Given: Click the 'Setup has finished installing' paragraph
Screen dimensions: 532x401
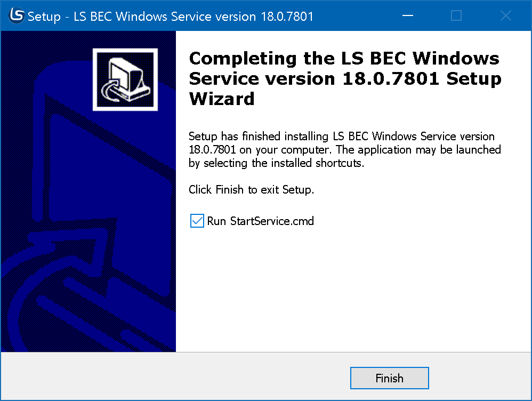Looking at the screenshot, I should [x=342, y=137].
